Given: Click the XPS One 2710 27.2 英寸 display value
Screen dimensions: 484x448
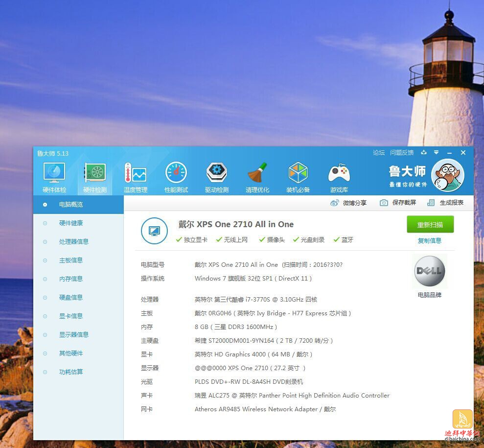Looking at the screenshot, I should pyautogui.click(x=250, y=368).
